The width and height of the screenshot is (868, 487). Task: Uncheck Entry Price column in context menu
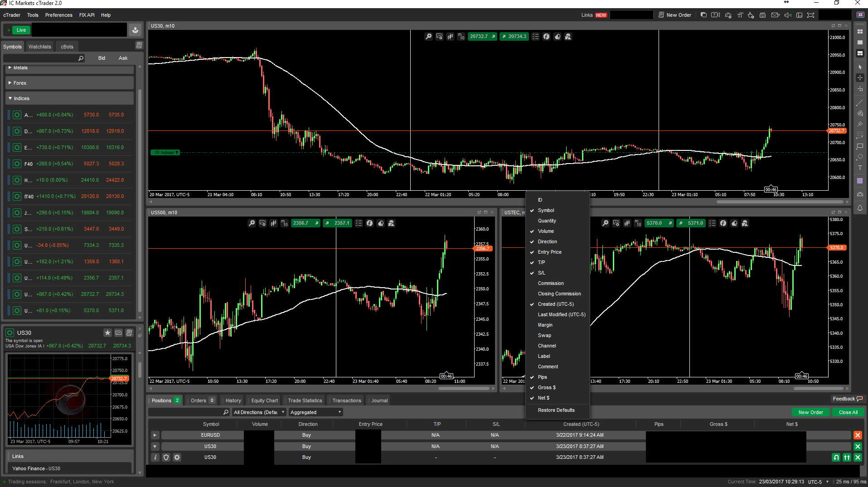point(558,252)
